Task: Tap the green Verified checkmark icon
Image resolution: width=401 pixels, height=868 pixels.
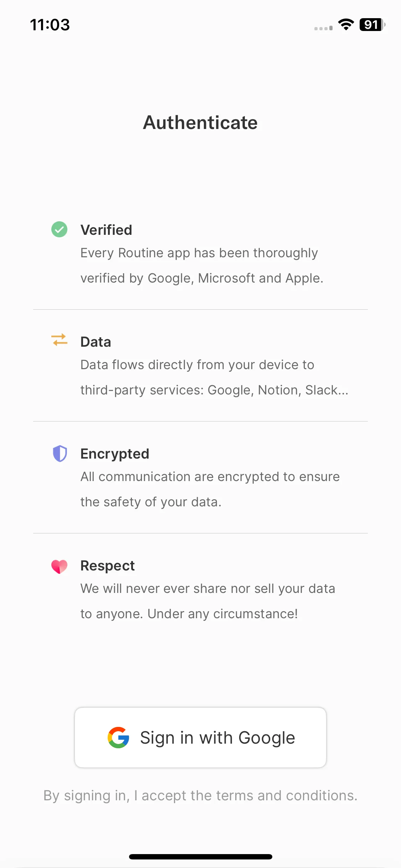Action: [x=59, y=229]
